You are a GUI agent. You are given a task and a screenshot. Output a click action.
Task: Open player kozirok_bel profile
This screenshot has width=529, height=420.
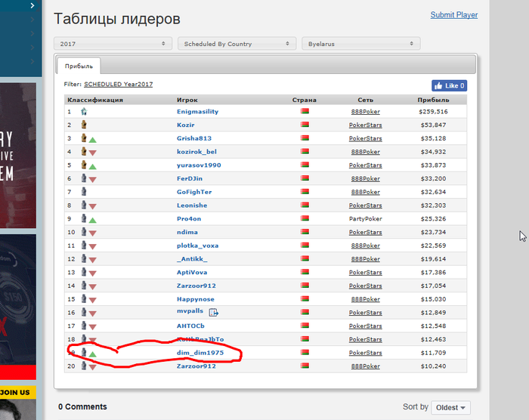coord(196,152)
